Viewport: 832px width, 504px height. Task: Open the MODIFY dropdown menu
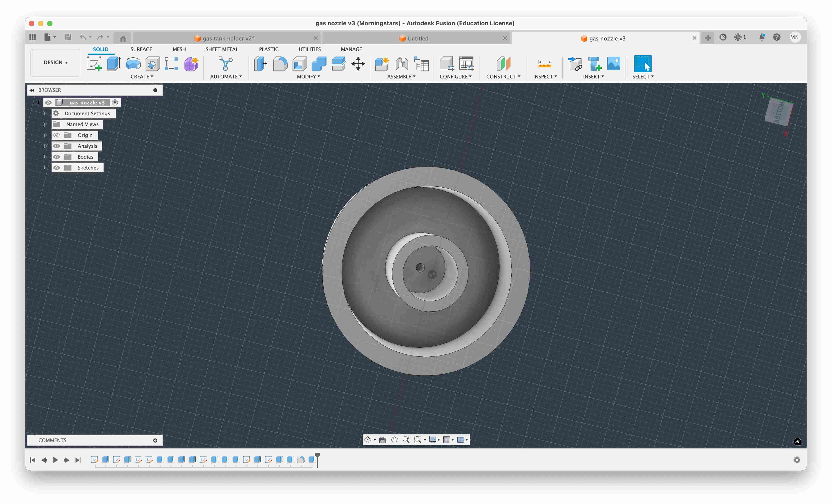(308, 77)
